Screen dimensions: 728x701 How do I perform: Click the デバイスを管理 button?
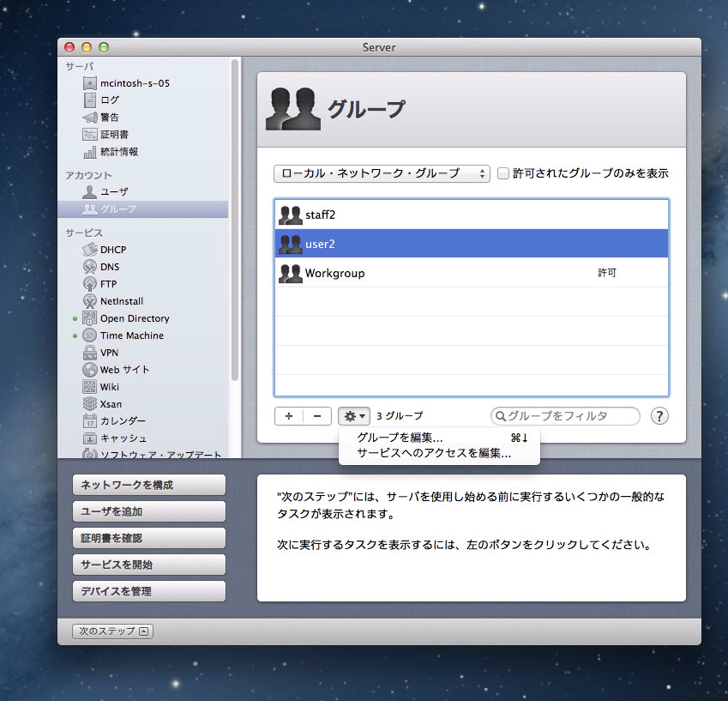[149, 591]
